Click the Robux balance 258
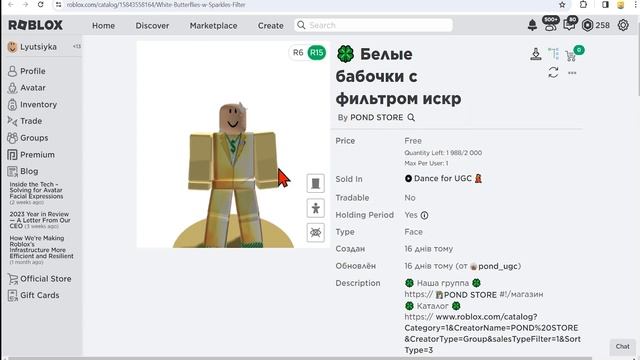This screenshot has height=360, width=640. tap(596, 25)
